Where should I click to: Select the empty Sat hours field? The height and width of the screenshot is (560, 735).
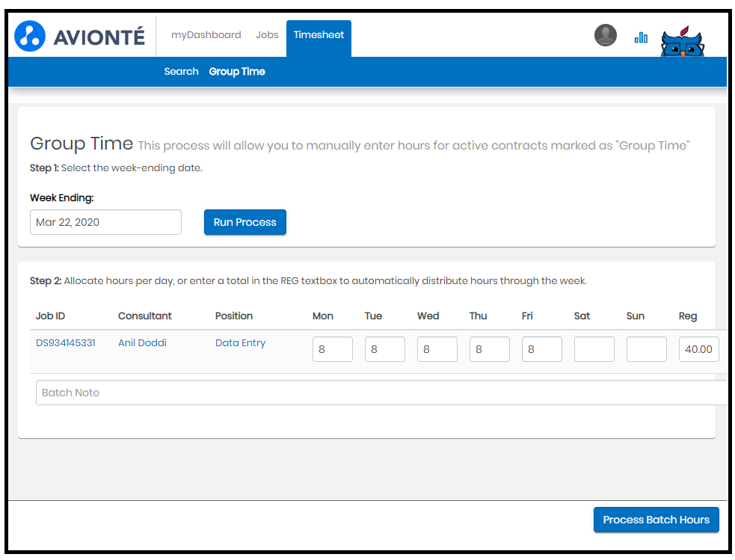tap(594, 349)
